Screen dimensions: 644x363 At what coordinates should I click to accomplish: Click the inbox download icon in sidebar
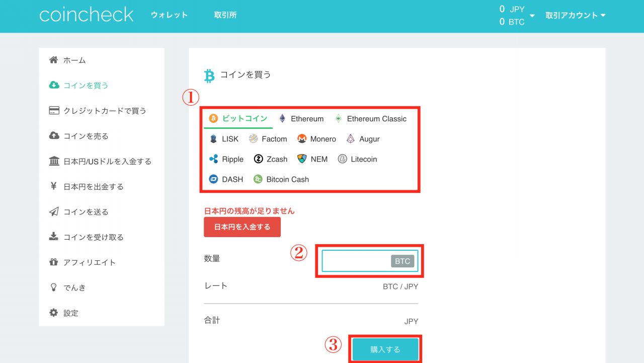(x=53, y=237)
